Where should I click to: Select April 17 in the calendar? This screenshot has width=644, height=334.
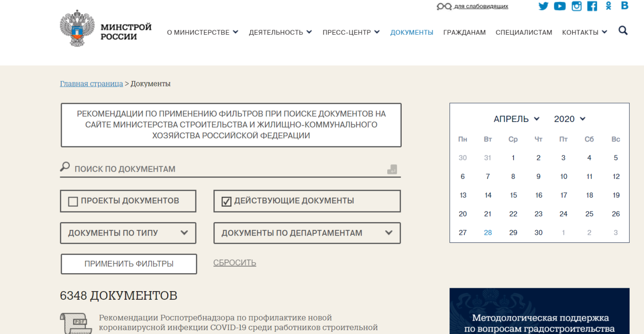point(564,195)
